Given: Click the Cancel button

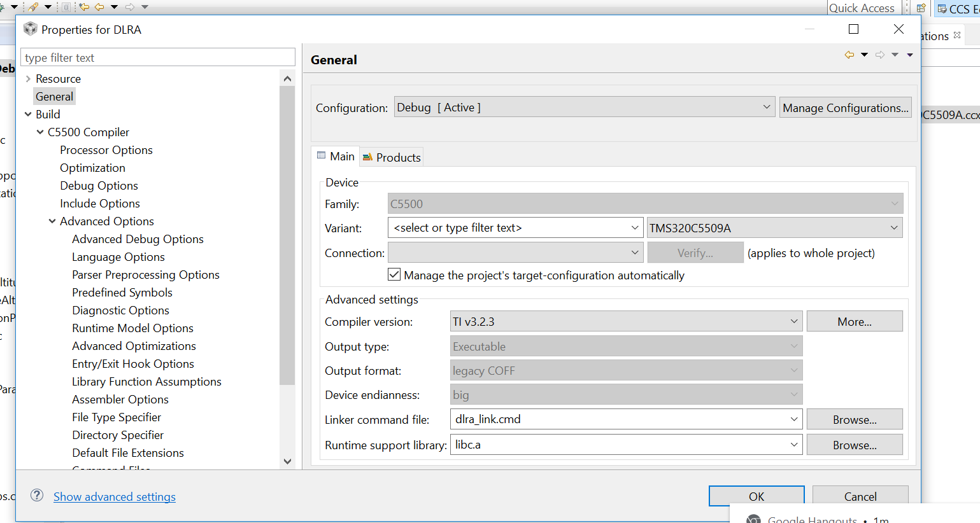Looking at the screenshot, I should click(x=860, y=496).
